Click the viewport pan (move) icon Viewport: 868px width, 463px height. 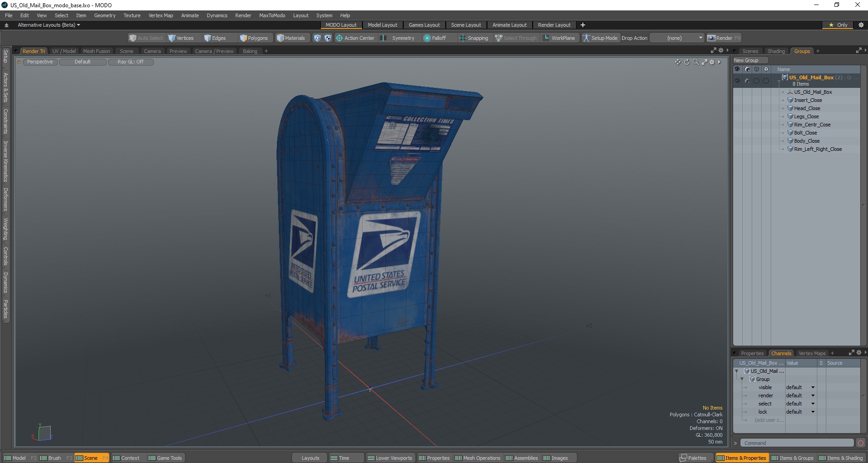677,62
